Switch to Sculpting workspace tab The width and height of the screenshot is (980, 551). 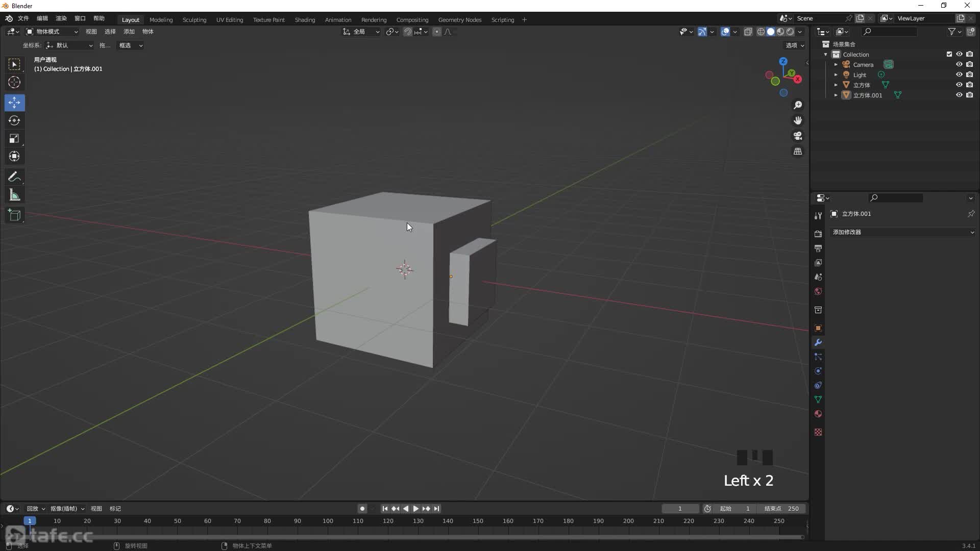point(194,20)
